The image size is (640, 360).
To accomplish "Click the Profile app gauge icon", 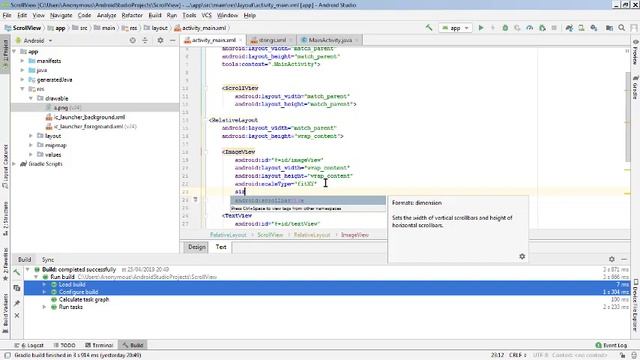I will [x=530, y=28].
